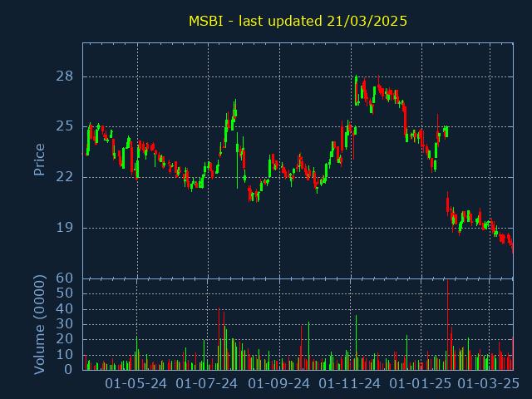The width and height of the screenshot is (532, 399).
Task: Click the volume axis label 30
Action: [65, 324]
